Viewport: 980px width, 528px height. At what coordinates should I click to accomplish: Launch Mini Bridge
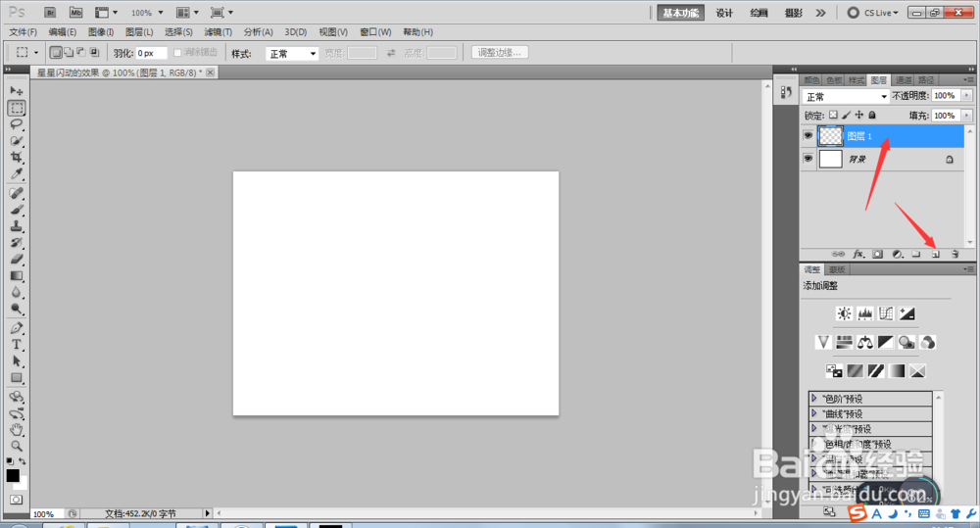click(x=75, y=13)
